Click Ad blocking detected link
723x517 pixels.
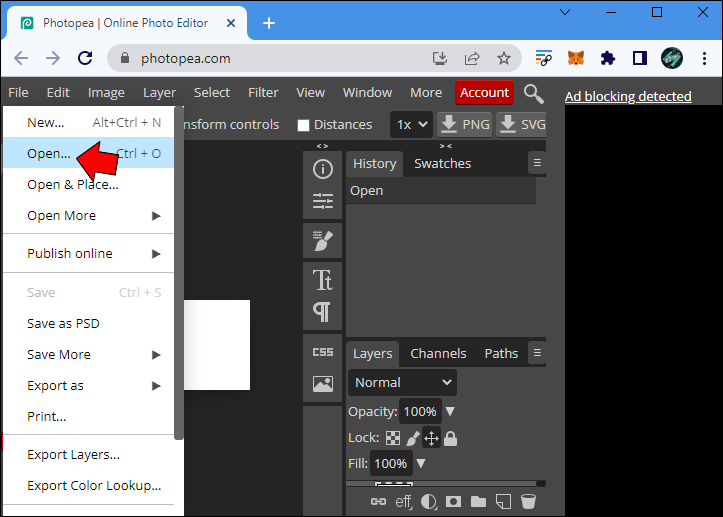tap(628, 96)
